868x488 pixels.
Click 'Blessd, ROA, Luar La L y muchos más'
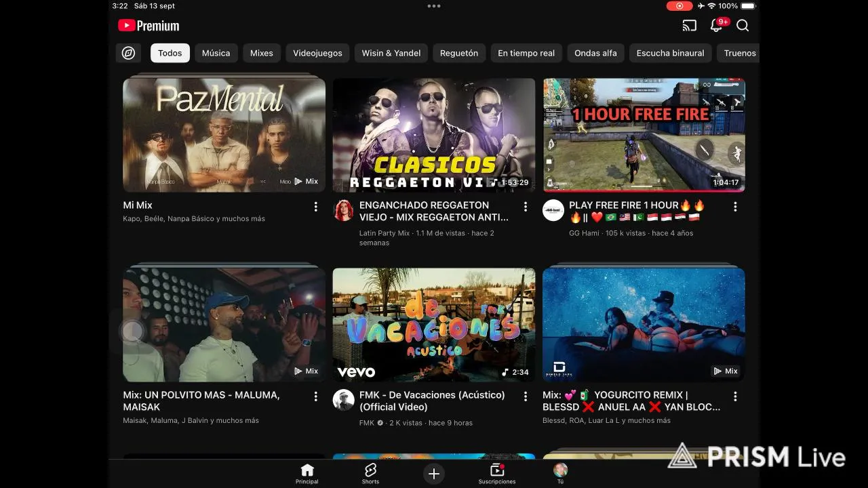[607, 421]
